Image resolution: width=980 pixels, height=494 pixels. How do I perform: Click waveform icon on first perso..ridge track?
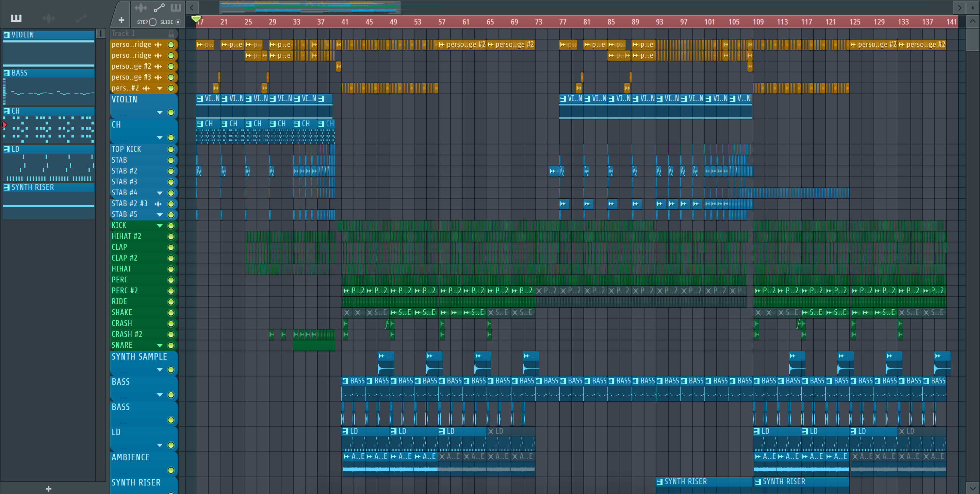click(158, 45)
